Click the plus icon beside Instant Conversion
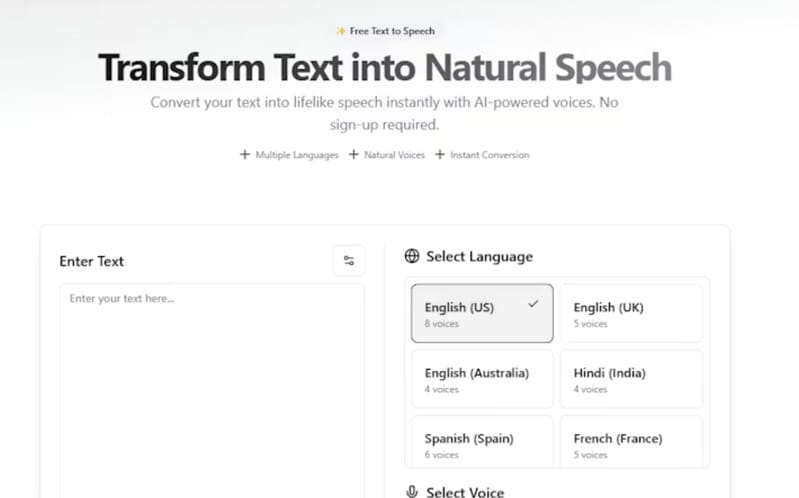799x498 pixels. point(440,155)
